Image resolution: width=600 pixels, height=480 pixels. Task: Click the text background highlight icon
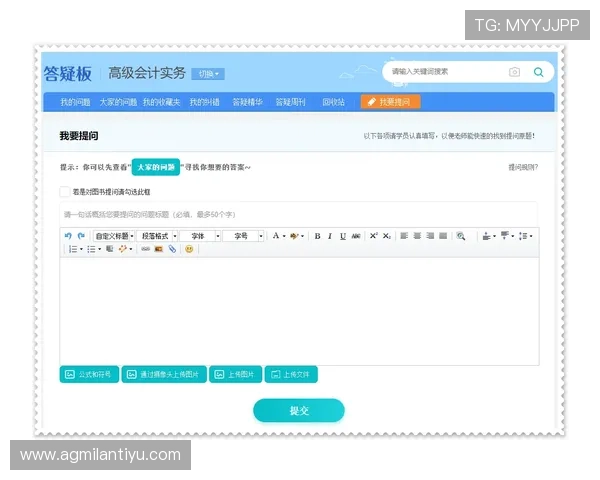[294, 236]
